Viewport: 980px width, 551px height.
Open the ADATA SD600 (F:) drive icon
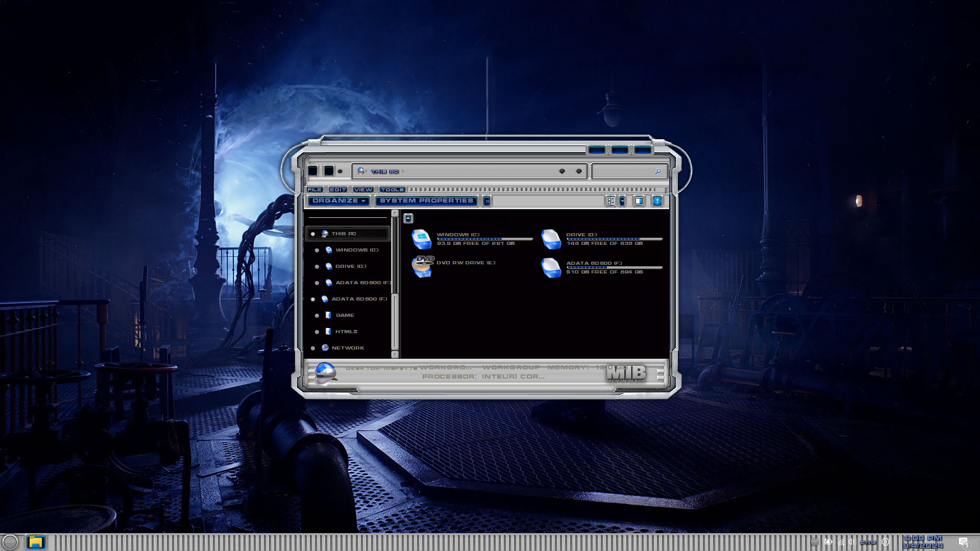(551, 267)
